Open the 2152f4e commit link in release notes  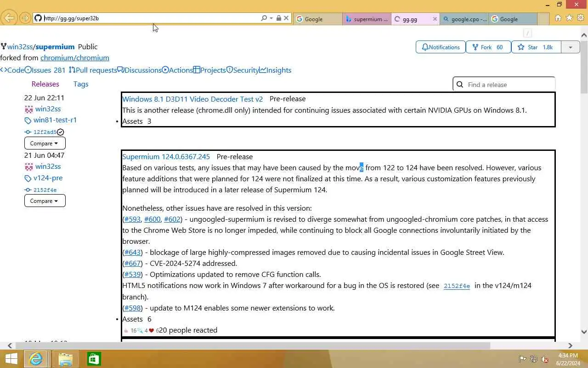click(x=457, y=286)
